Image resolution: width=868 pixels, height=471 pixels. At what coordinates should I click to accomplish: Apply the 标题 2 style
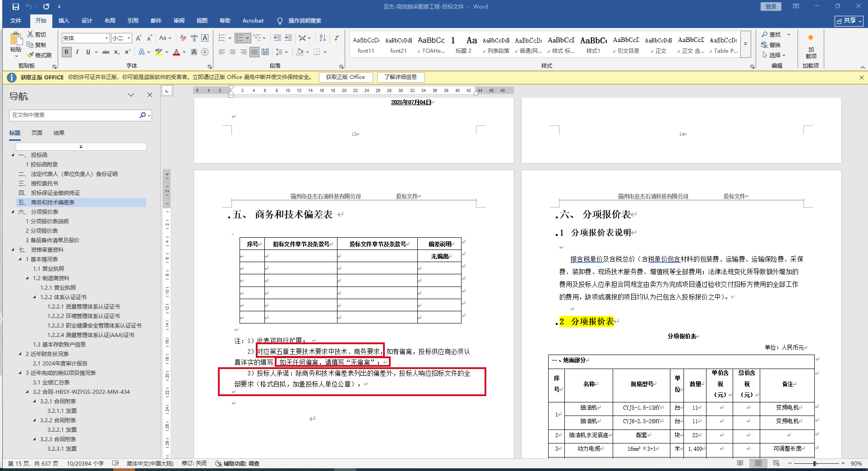click(463, 45)
